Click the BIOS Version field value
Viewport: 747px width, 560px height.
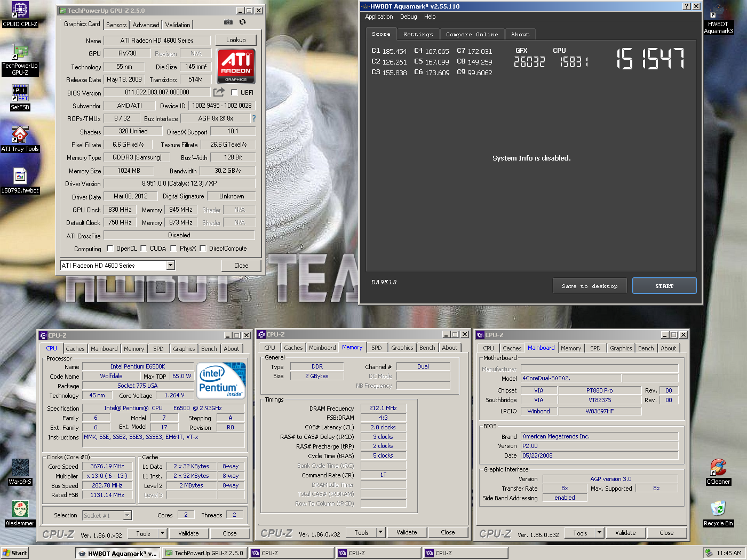157,92
